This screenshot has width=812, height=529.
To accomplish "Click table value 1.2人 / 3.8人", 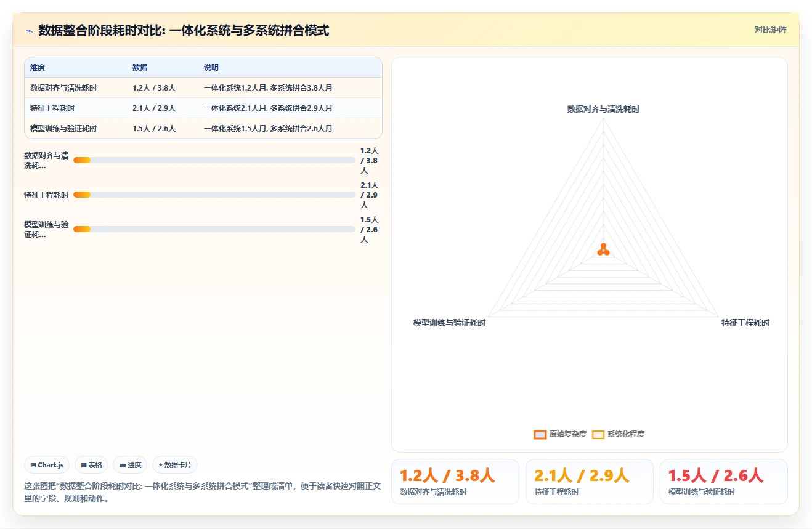I will tap(154, 88).
